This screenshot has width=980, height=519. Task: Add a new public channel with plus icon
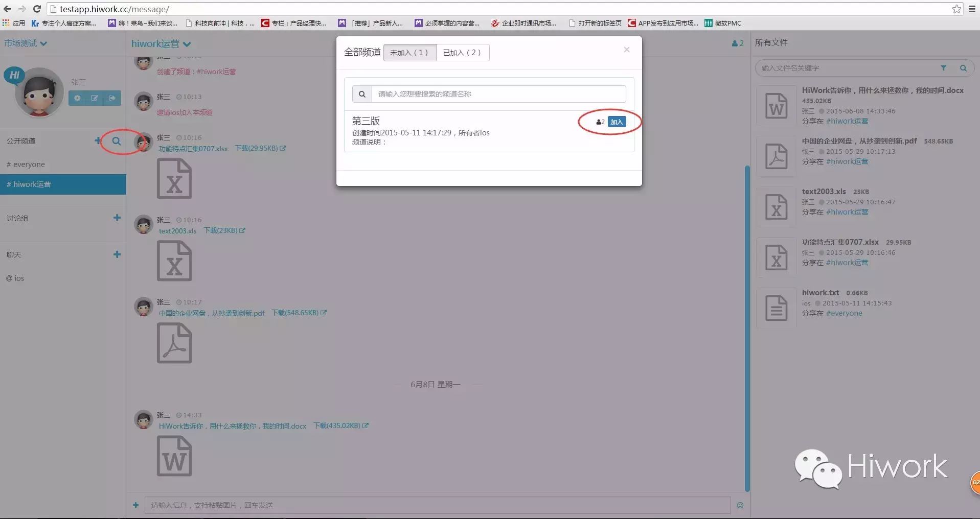(x=98, y=140)
